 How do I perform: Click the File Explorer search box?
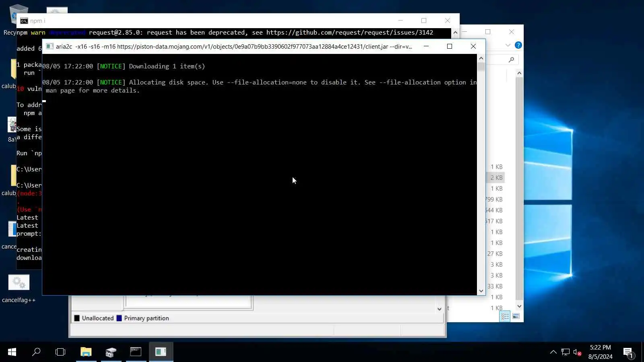pyautogui.click(x=502, y=60)
